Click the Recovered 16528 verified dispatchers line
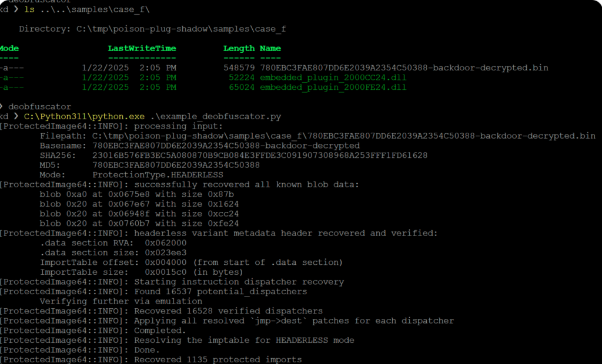The width and height of the screenshot is (602, 364). (x=161, y=311)
